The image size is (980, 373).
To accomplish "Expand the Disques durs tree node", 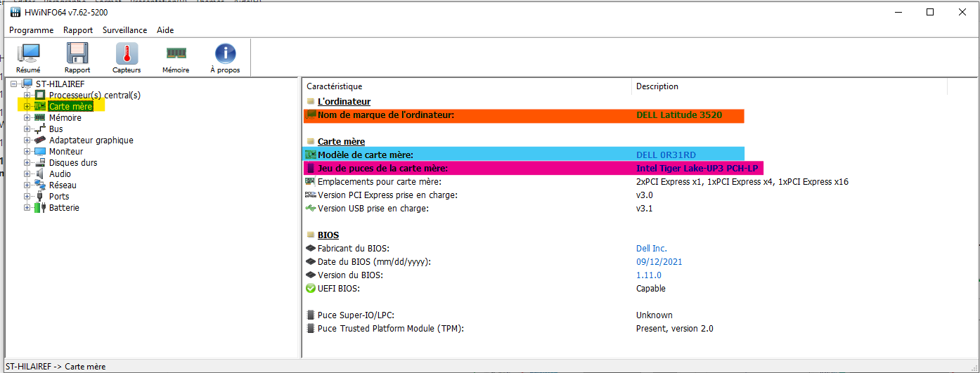I will click(27, 163).
